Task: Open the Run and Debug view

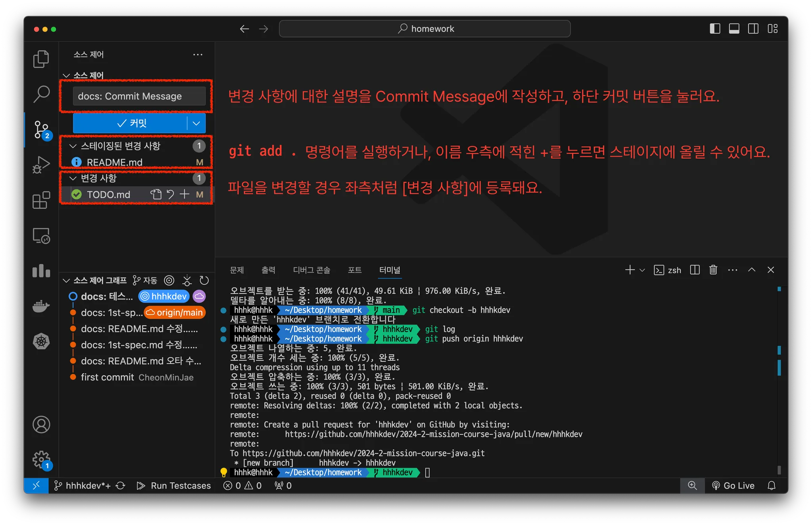Action: (x=41, y=164)
